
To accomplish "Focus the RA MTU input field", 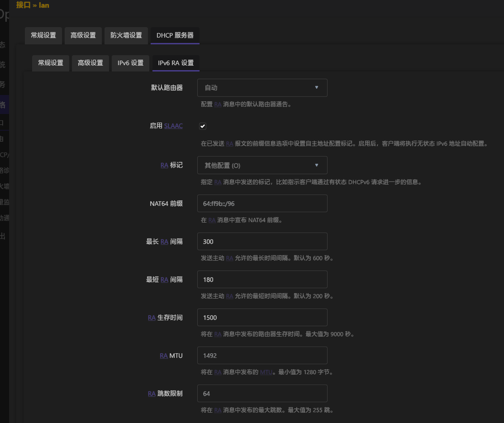I will point(262,356).
